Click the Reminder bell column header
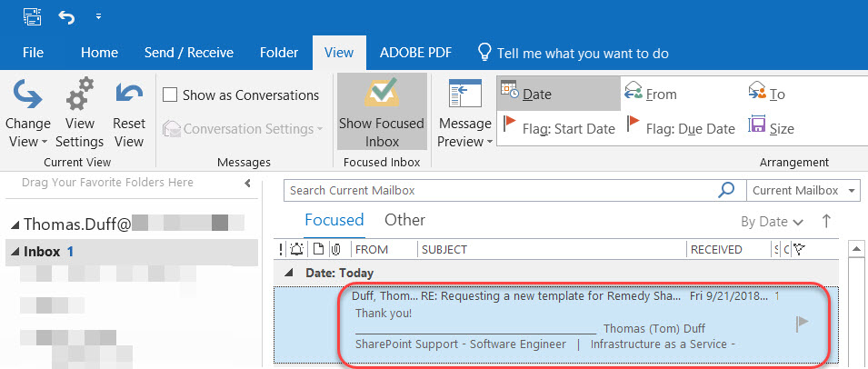The height and width of the screenshot is (369, 868). [x=296, y=250]
